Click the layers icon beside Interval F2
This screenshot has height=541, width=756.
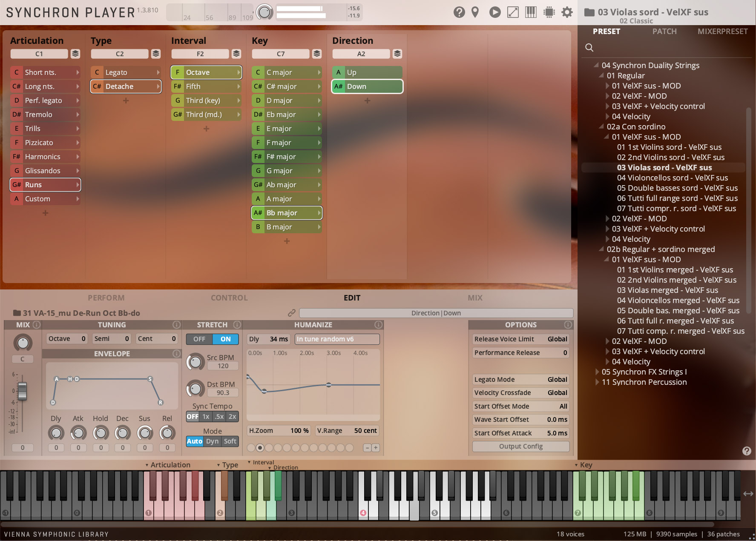point(236,54)
